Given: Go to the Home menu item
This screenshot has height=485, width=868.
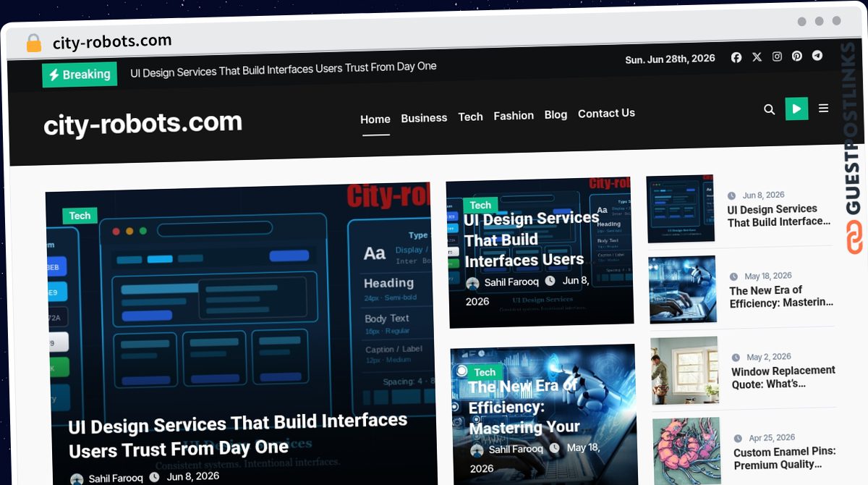Looking at the screenshot, I should click(375, 119).
